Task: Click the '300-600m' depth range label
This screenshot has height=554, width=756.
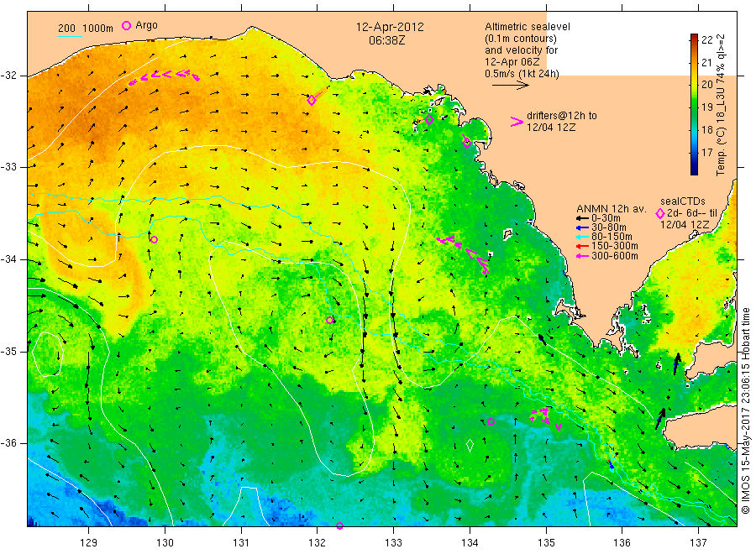Action: [x=615, y=256]
